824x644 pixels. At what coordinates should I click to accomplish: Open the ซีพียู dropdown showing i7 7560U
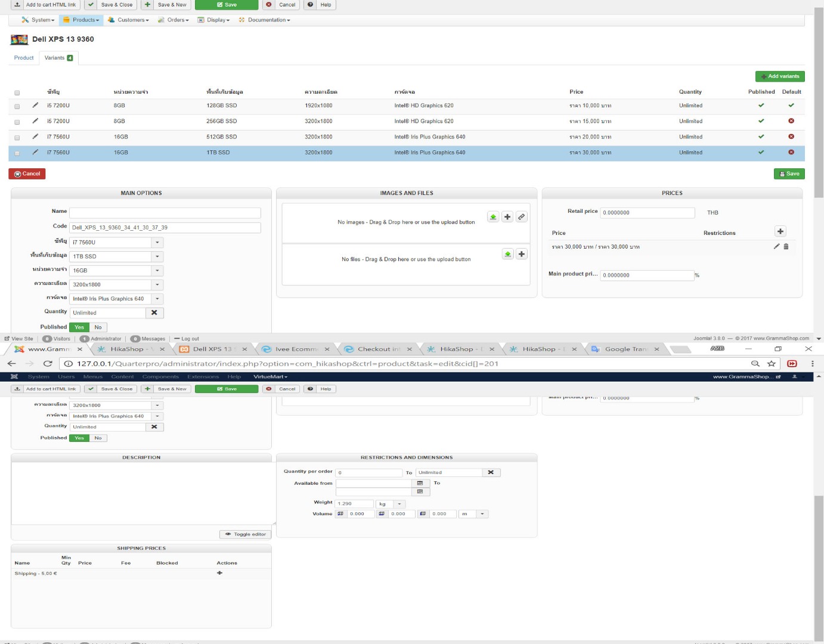point(116,242)
